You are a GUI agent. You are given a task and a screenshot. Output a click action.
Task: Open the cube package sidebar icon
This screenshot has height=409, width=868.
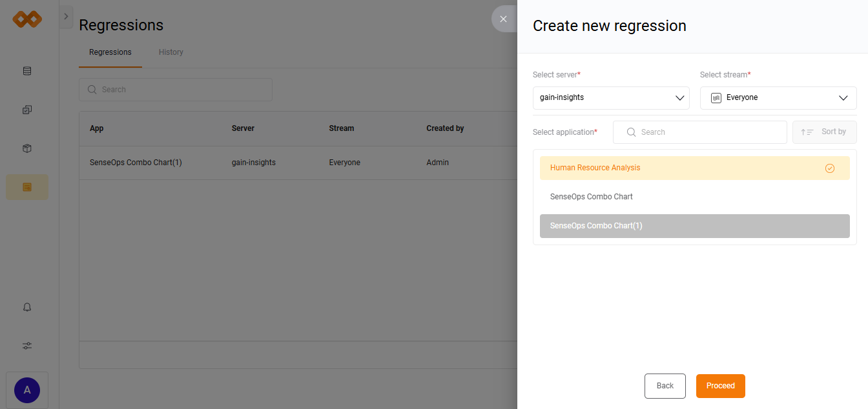(27, 148)
